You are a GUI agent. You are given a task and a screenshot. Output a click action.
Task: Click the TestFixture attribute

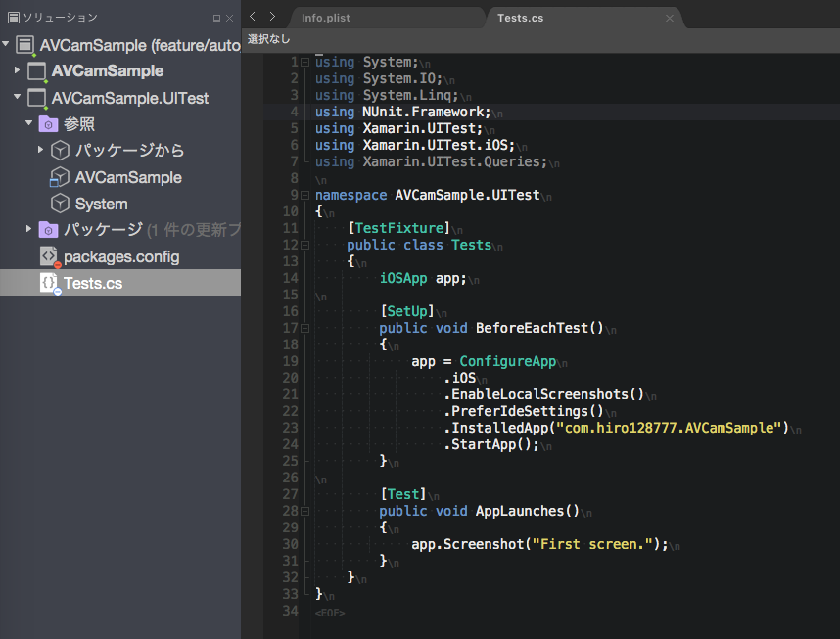coord(399,228)
